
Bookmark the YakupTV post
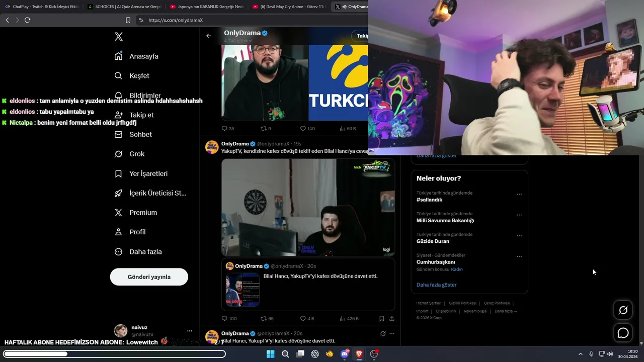pyautogui.click(x=382, y=318)
